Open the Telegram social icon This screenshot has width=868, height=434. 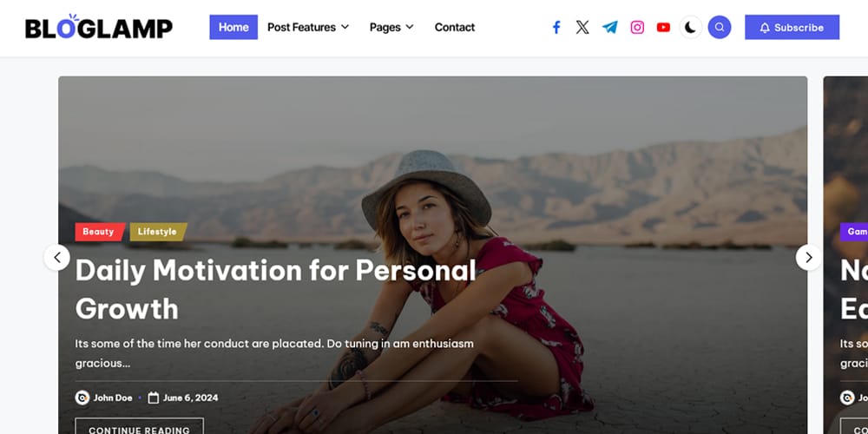coord(610,27)
